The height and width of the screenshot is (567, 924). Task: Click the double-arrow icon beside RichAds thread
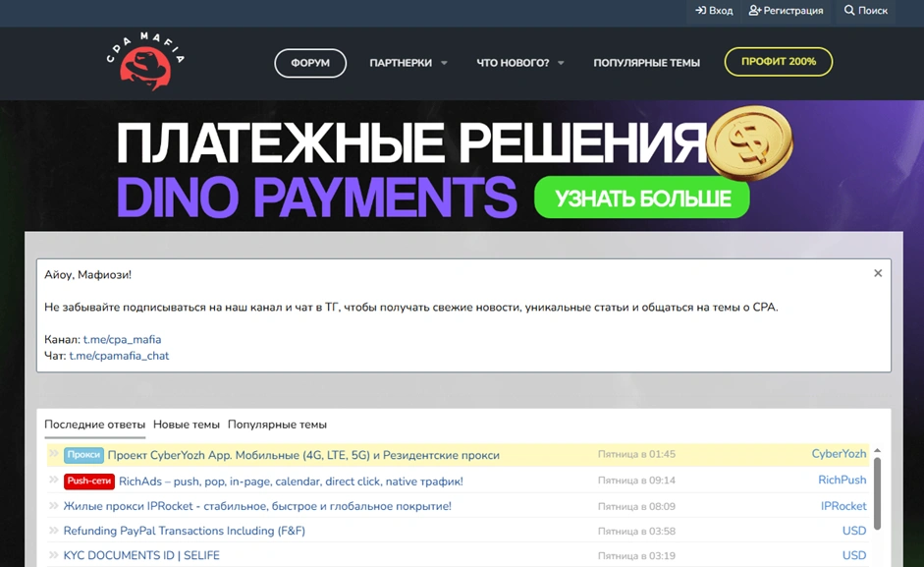[x=54, y=481]
